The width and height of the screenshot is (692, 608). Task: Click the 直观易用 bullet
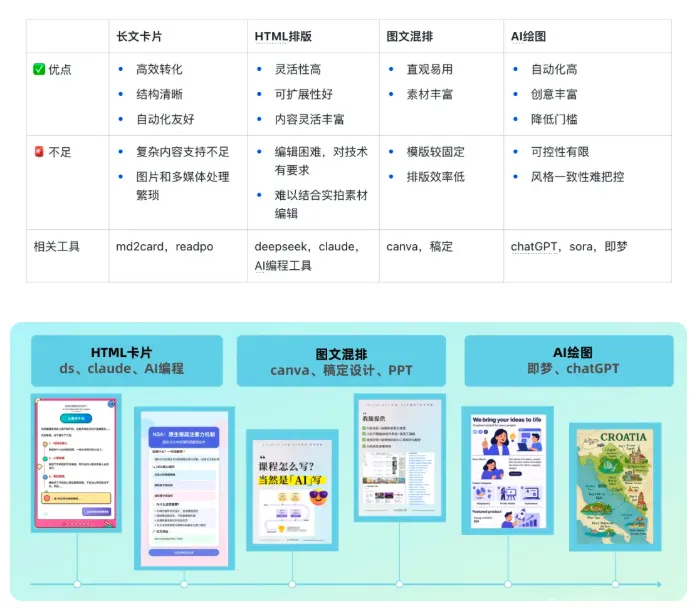tap(429, 69)
